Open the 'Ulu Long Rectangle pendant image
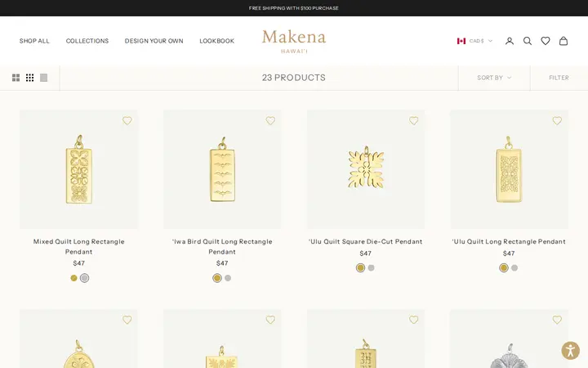 point(509,169)
